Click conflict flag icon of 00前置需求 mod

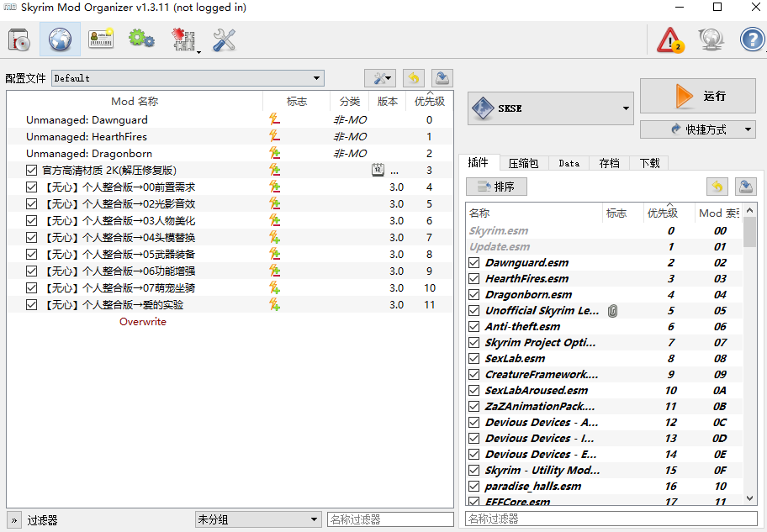(274, 187)
